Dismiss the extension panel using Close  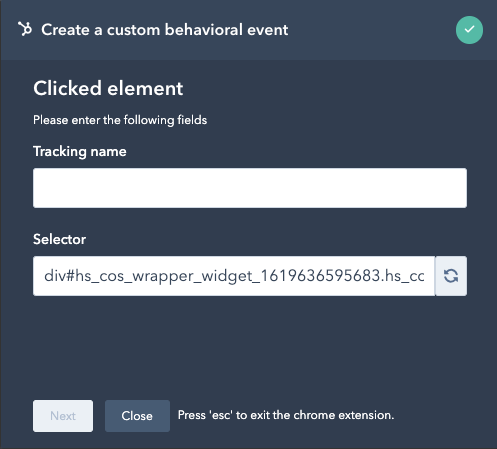click(137, 416)
